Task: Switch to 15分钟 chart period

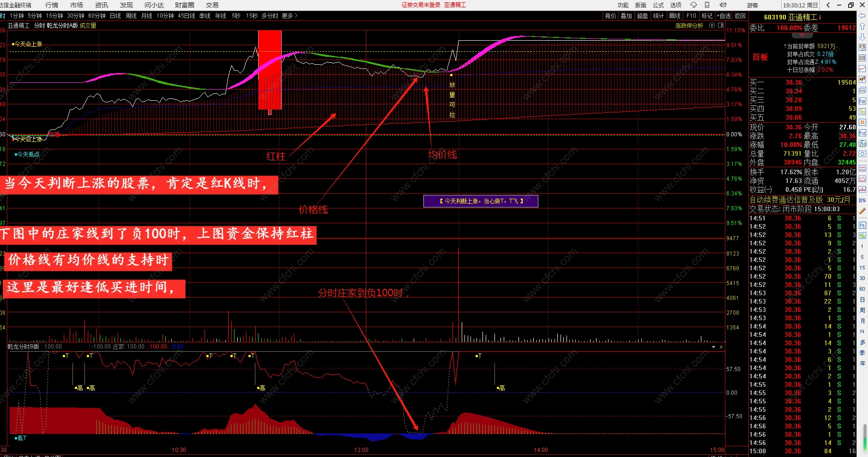Action: [54, 16]
